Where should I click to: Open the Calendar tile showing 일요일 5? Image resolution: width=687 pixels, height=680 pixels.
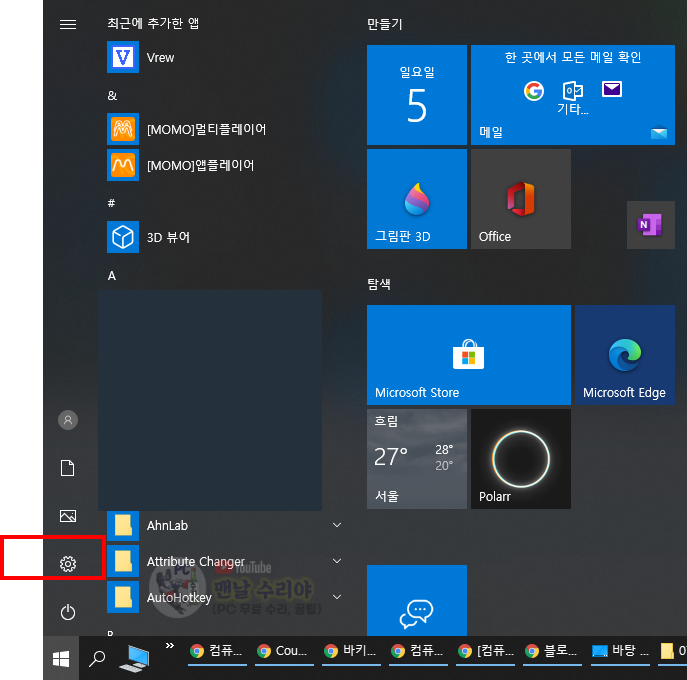pos(417,95)
